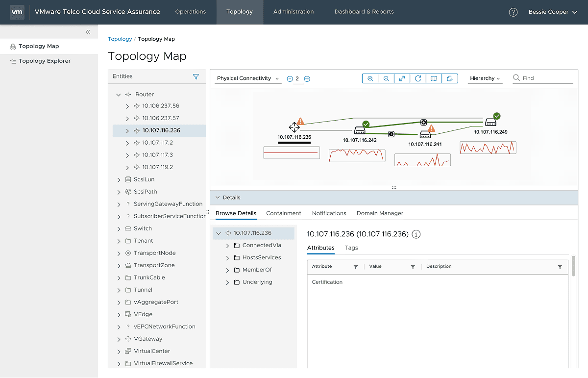Image resolution: width=588 pixels, height=378 pixels.
Task: Export the topology map using the export icon
Action: pos(450,78)
